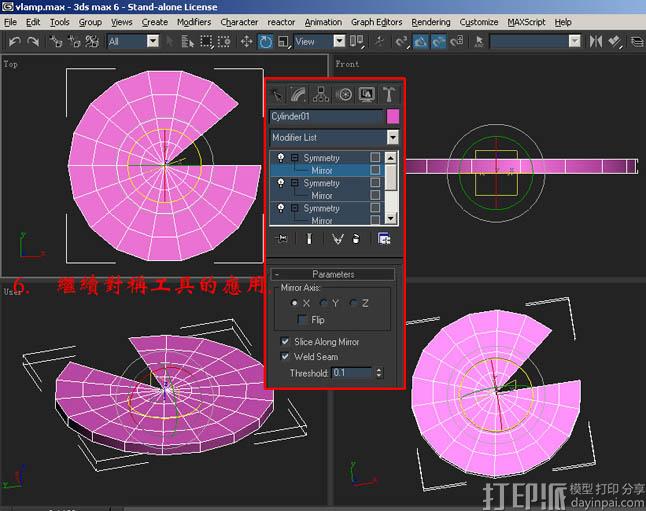646x511 pixels.
Task: Select the Y mirror axis radio
Action: (324, 303)
